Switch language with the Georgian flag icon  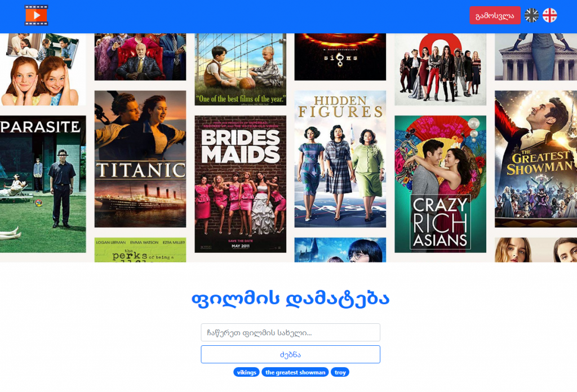click(550, 15)
